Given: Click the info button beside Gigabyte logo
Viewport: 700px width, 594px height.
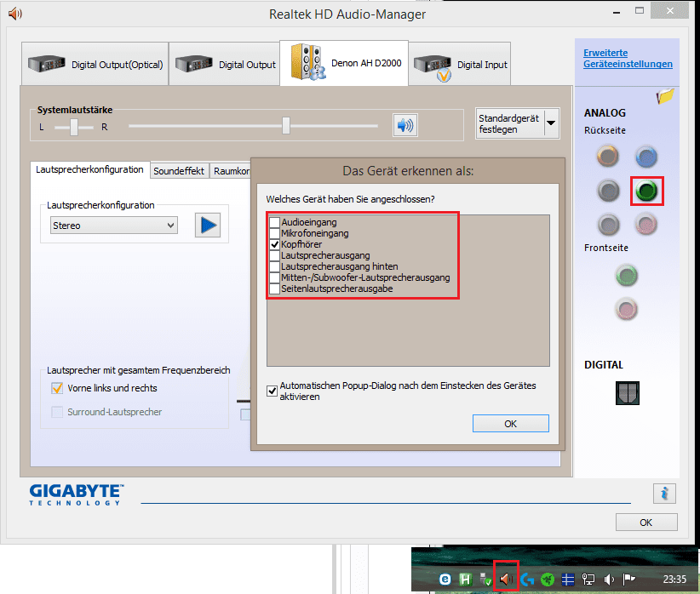Looking at the screenshot, I should (x=664, y=494).
